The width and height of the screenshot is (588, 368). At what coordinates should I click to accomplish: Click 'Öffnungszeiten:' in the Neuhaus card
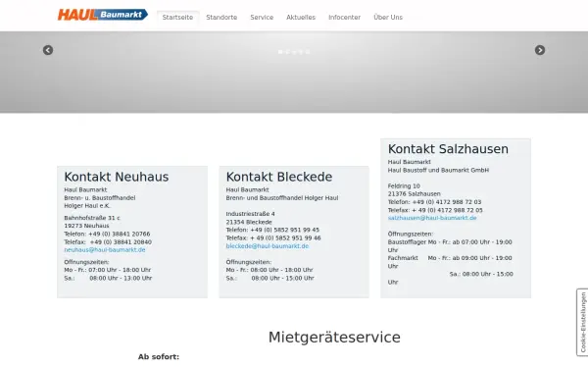(x=86, y=262)
